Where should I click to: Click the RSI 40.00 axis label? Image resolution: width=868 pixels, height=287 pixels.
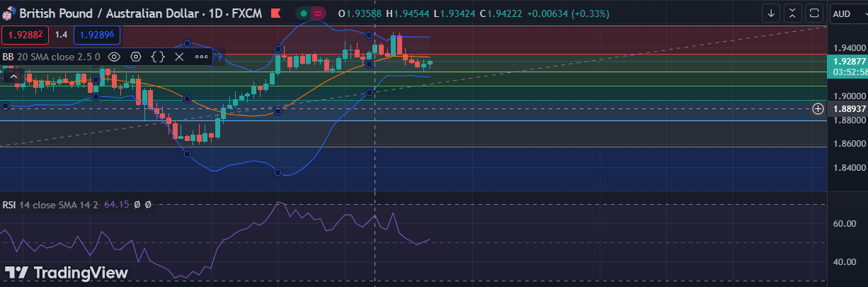coord(844,262)
